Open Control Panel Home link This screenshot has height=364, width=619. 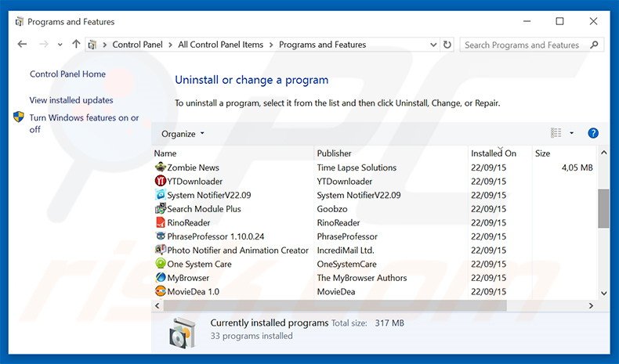coord(67,74)
